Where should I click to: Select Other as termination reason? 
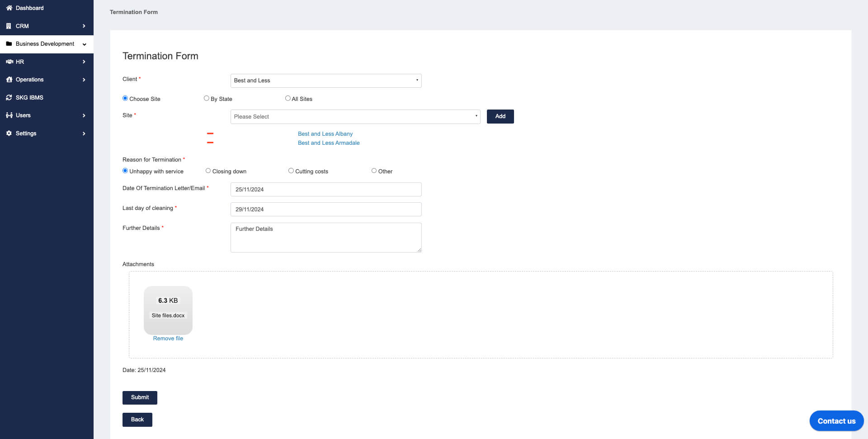click(374, 171)
